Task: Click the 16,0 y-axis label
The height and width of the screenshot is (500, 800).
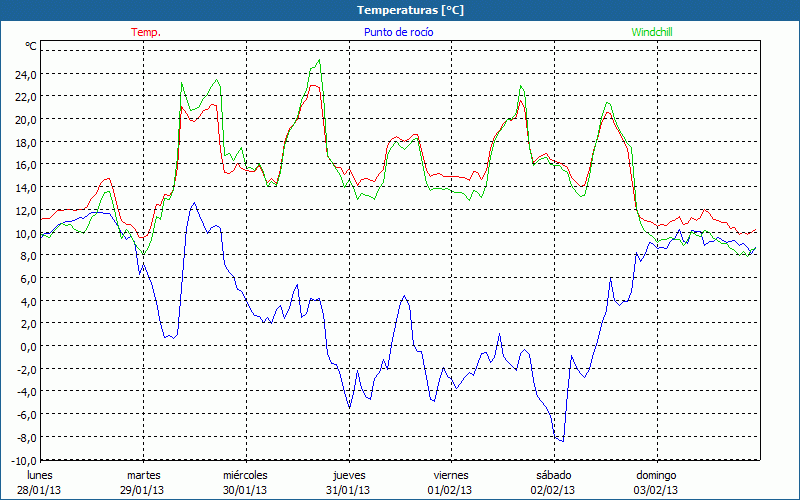Action: (x=24, y=165)
